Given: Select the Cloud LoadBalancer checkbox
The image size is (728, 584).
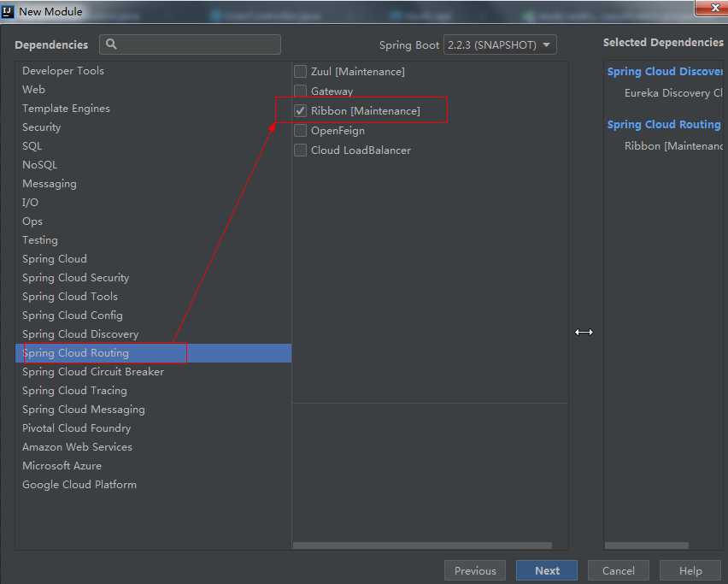Looking at the screenshot, I should pos(301,150).
